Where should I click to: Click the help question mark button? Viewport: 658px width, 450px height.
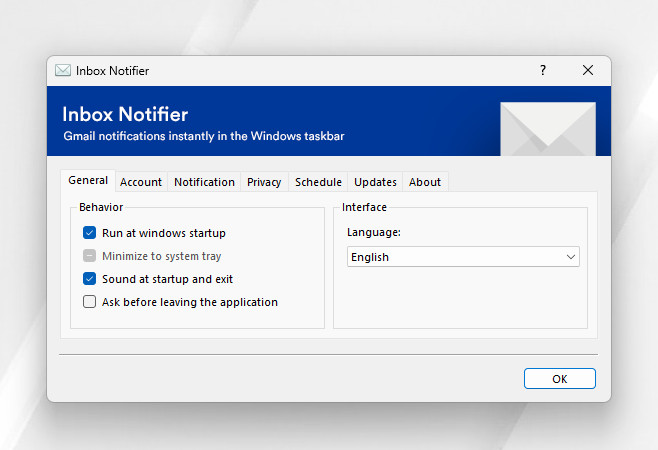pos(543,70)
